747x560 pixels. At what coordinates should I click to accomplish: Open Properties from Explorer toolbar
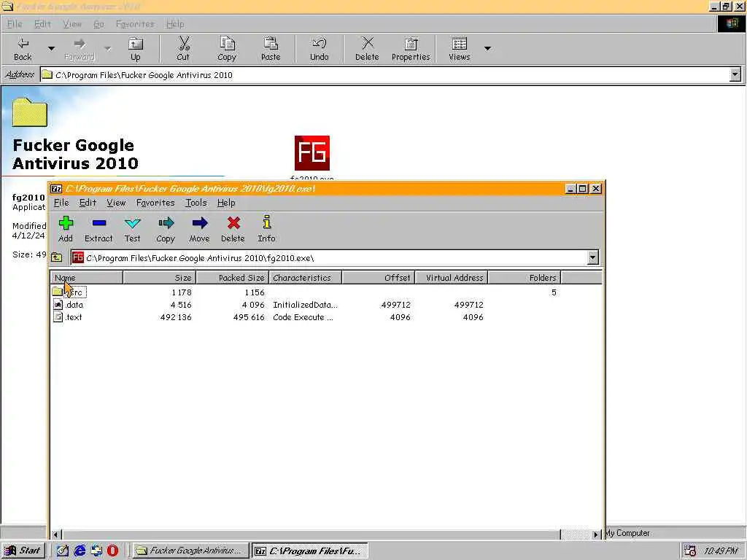(x=411, y=49)
